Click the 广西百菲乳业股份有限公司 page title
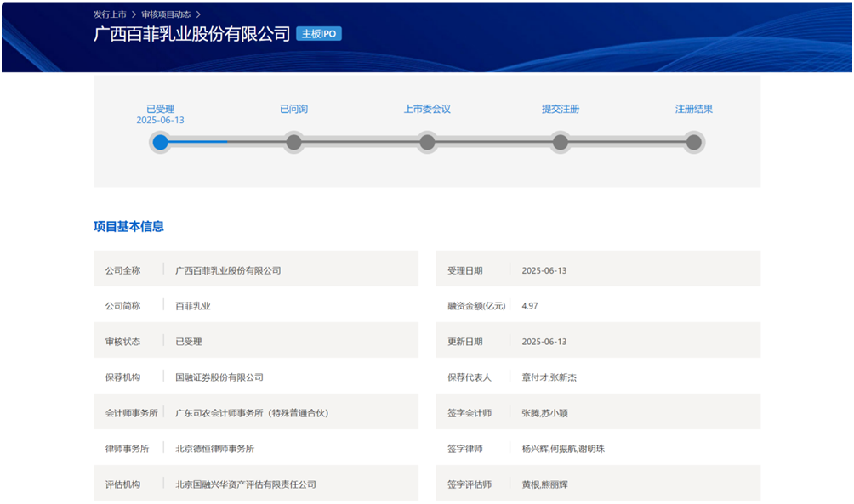Viewport: 854px width, 504px height. click(x=191, y=34)
